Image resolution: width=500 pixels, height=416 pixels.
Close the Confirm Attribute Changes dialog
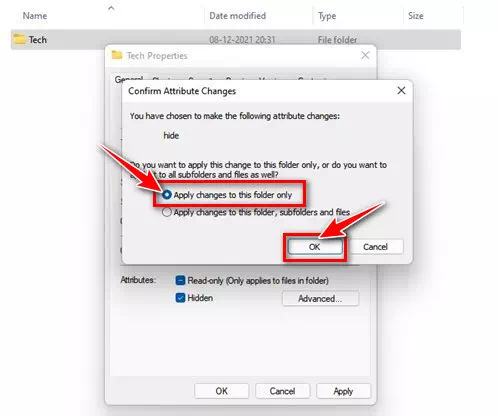point(401,90)
